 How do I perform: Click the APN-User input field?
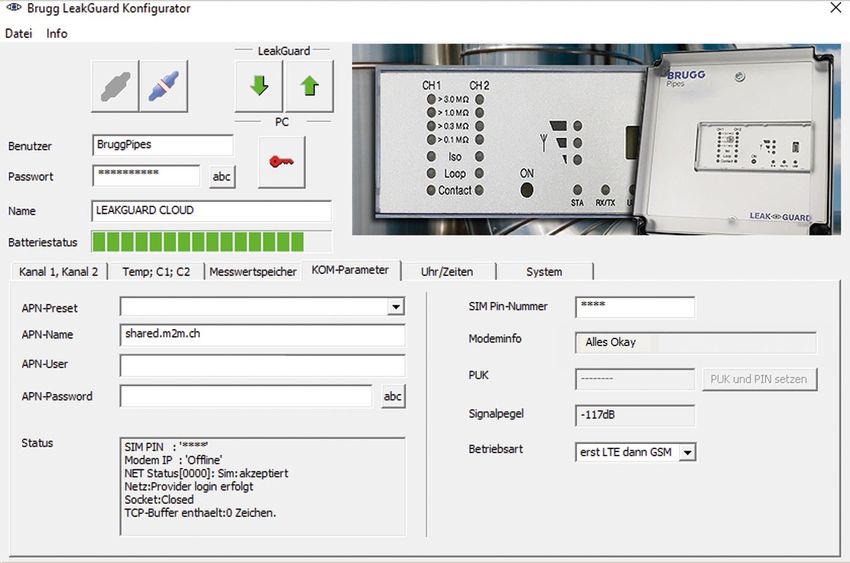(262, 365)
